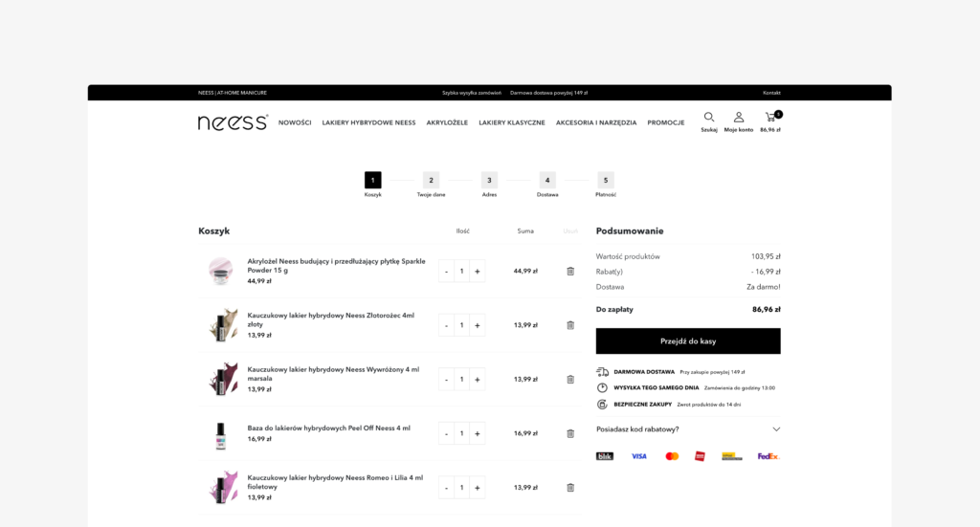Image resolution: width=980 pixels, height=527 pixels.
Task: Click the Neess logo
Action: (x=233, y=122)
